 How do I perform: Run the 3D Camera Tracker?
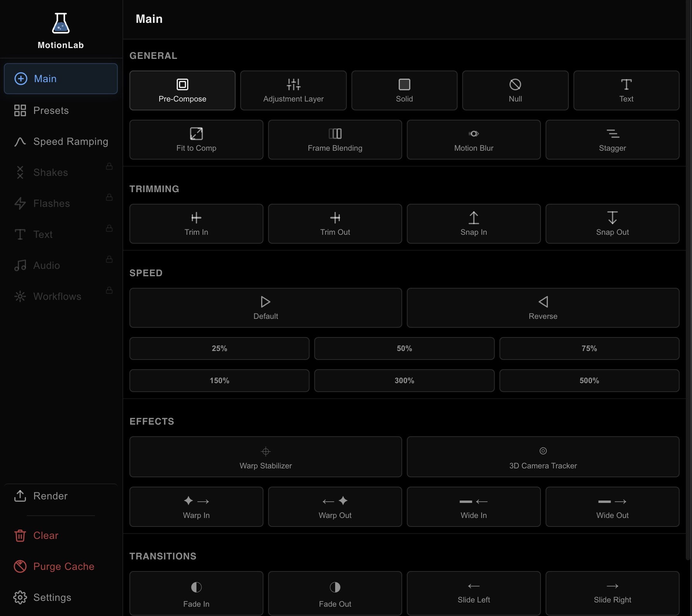pos(542,457)
